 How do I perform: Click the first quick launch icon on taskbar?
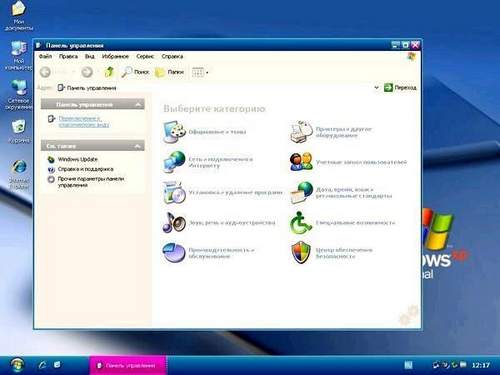[42, 365]
